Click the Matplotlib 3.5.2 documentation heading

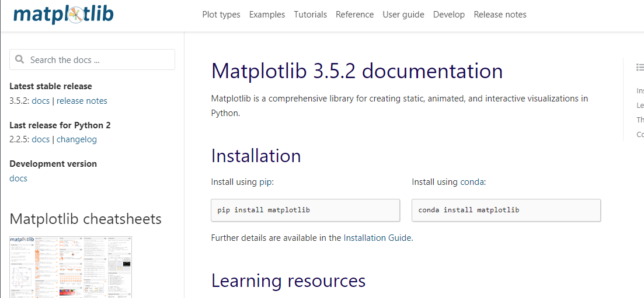[357, 71]
